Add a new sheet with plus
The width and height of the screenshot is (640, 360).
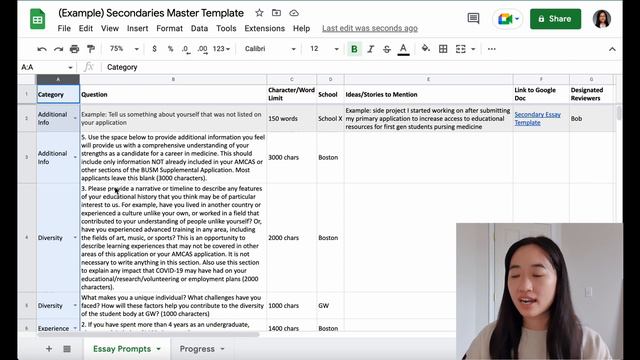coord(49,349)
